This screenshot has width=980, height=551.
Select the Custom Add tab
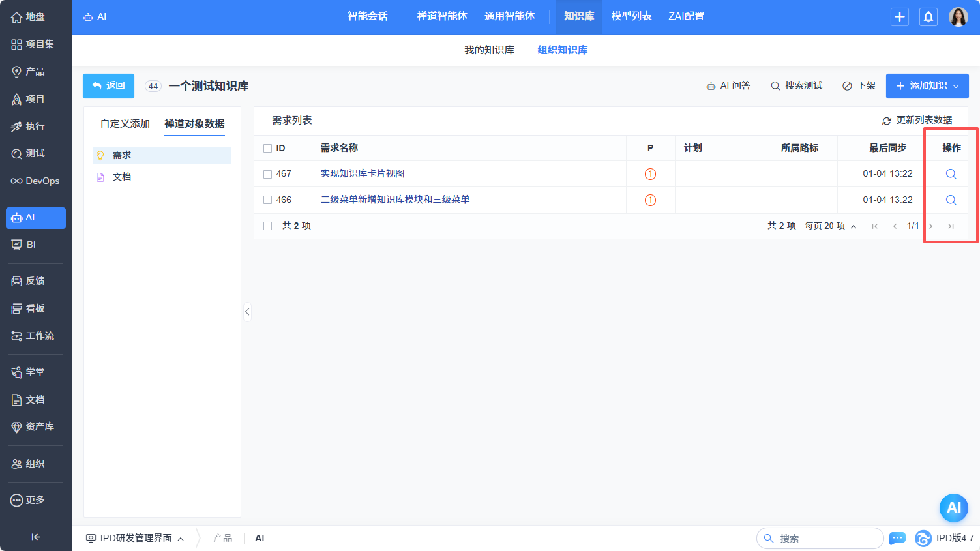[125, 123]
